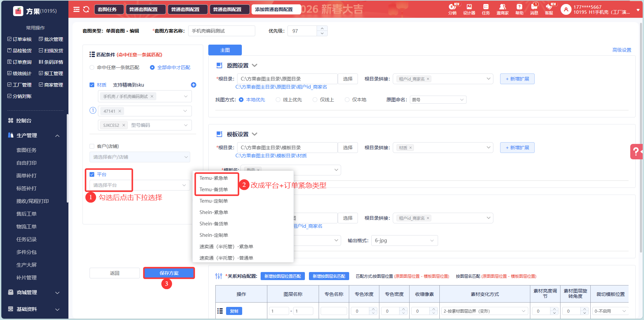Check the 客户(店铺) checkbox
This screenshot has height=320, width=644.
tap(92, 146)
